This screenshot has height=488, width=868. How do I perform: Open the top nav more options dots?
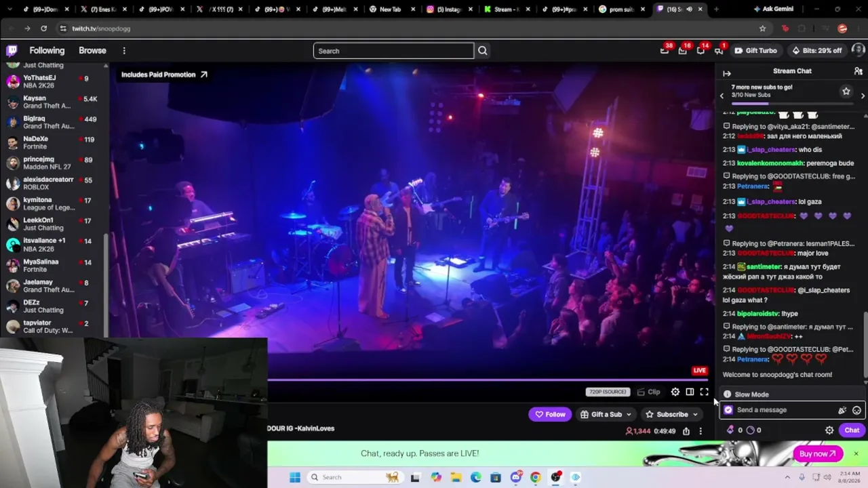(124, 51)
